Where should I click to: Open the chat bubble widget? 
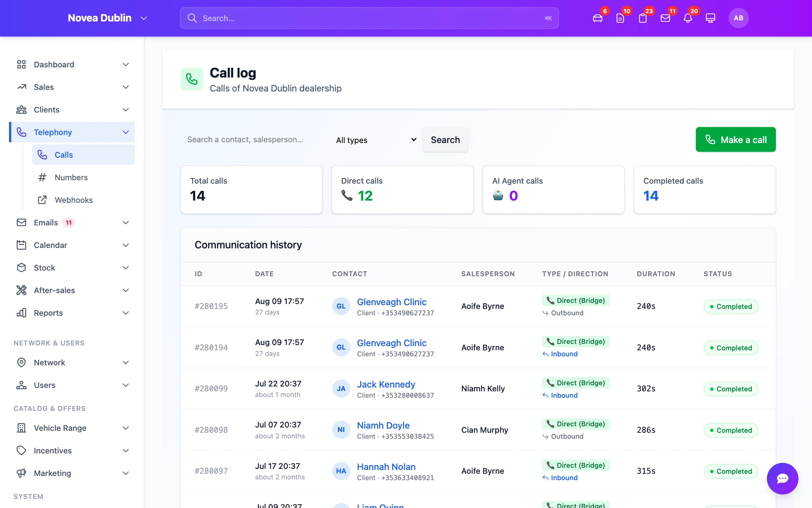(782, 478)
